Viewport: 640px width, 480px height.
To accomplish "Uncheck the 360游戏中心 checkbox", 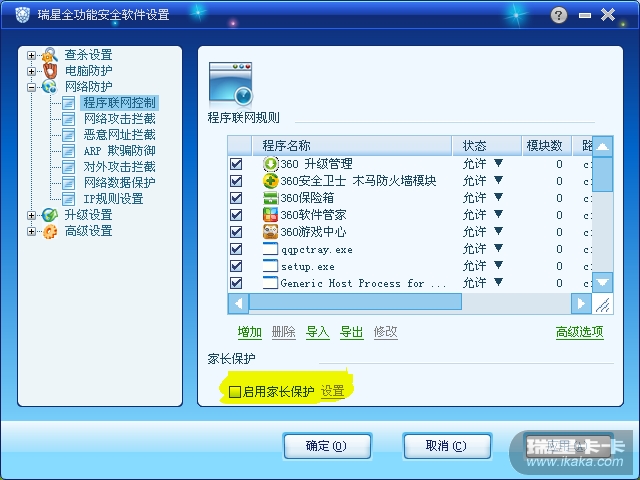I will [236, 232].
